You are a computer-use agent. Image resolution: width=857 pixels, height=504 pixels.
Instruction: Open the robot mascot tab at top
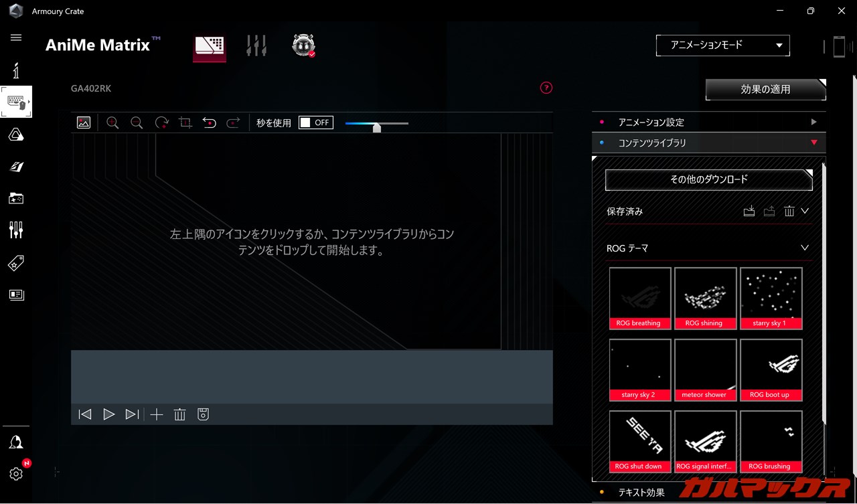coord(303,46)
